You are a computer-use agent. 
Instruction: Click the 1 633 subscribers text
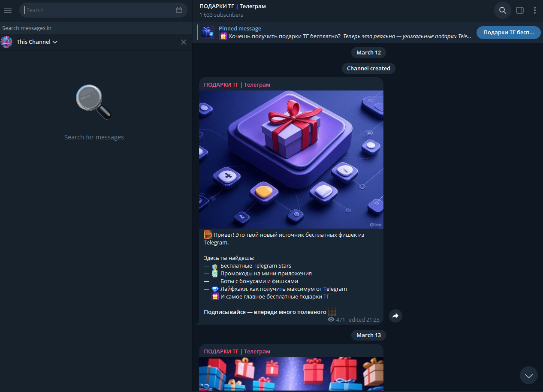click(x=221, y=15)
